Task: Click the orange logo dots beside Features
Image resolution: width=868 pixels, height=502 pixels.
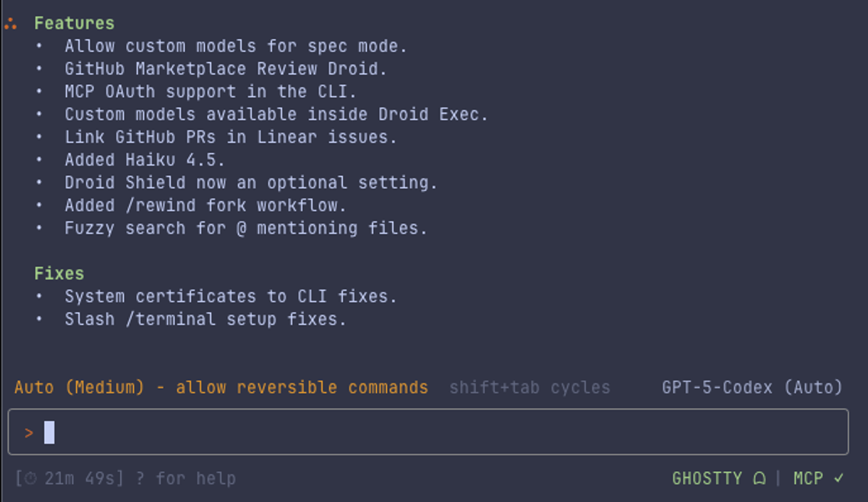Action: pyautogui.click(x=10, y=22)
